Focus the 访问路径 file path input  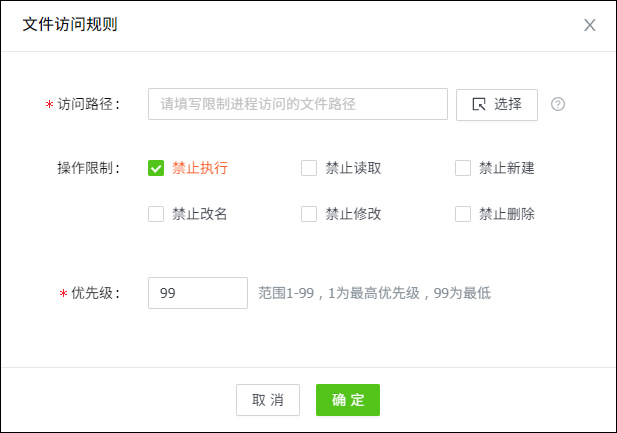pyautogui.click(x=297, y=104)
